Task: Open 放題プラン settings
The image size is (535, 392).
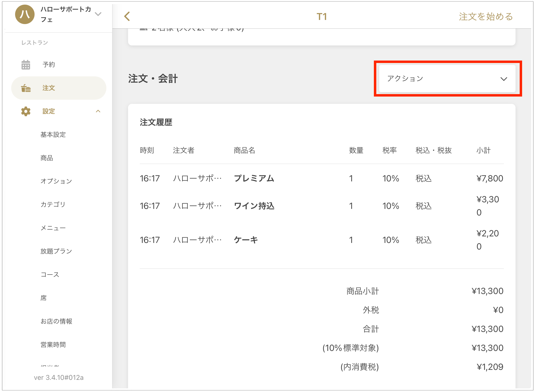Action: coord(56,251)
